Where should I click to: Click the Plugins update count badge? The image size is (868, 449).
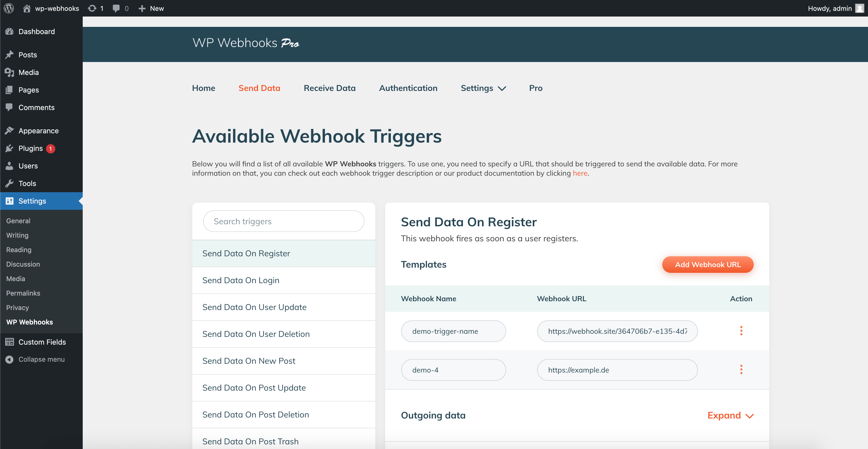click(51, 149)
